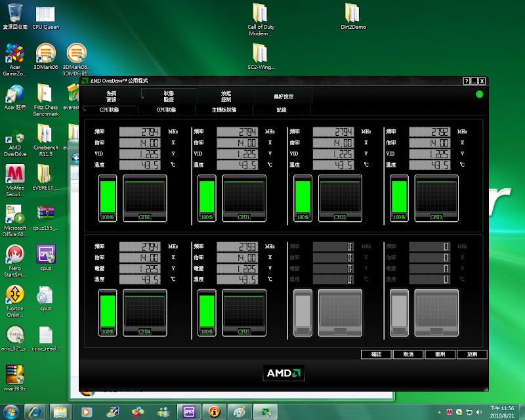525x420 pixels.
Task: Select the Fritz Chess Benchmark folder
Action: (46, 100)
